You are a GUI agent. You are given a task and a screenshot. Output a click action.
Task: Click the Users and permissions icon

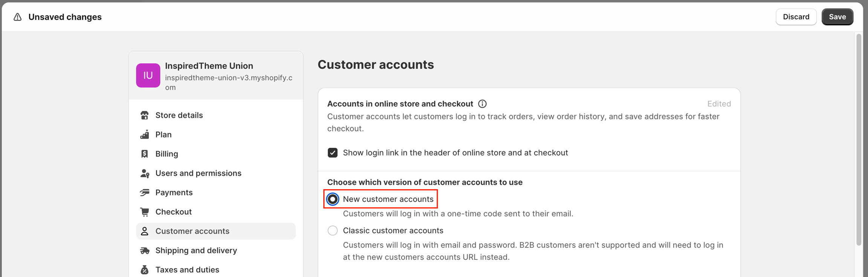(145, 173)
